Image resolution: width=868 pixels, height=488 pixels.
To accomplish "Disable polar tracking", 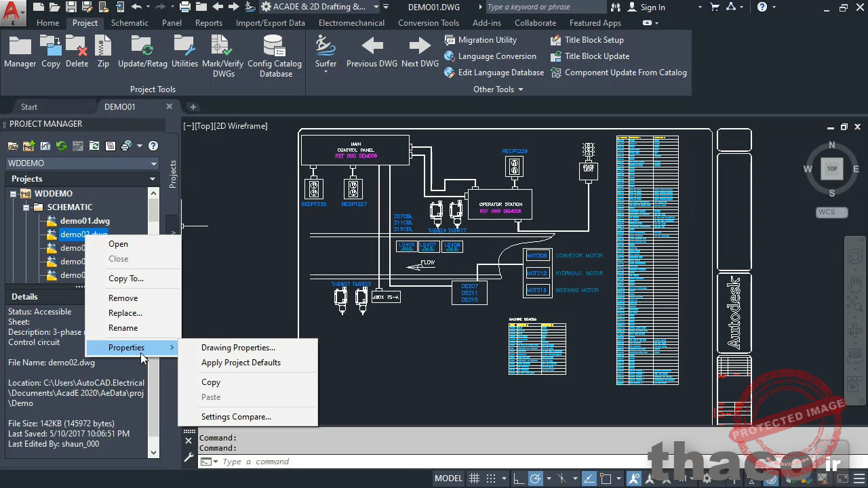I will [536, 478].
